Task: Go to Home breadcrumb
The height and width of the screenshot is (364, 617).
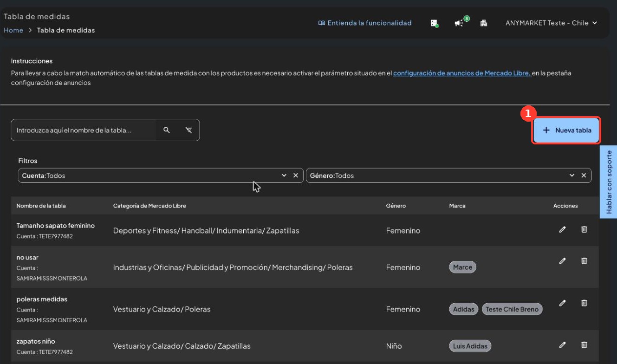Action: pyautogui.click(x=13, y=30)
